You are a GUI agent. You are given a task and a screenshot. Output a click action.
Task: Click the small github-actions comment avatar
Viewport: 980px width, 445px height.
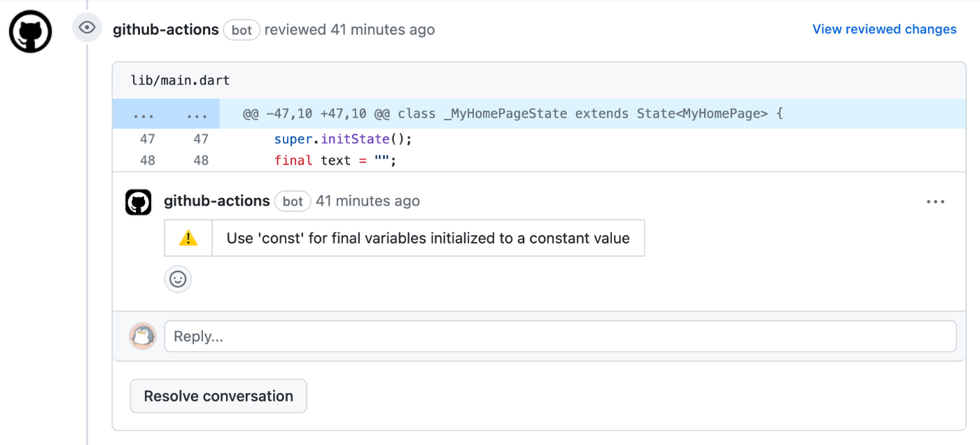139,202
